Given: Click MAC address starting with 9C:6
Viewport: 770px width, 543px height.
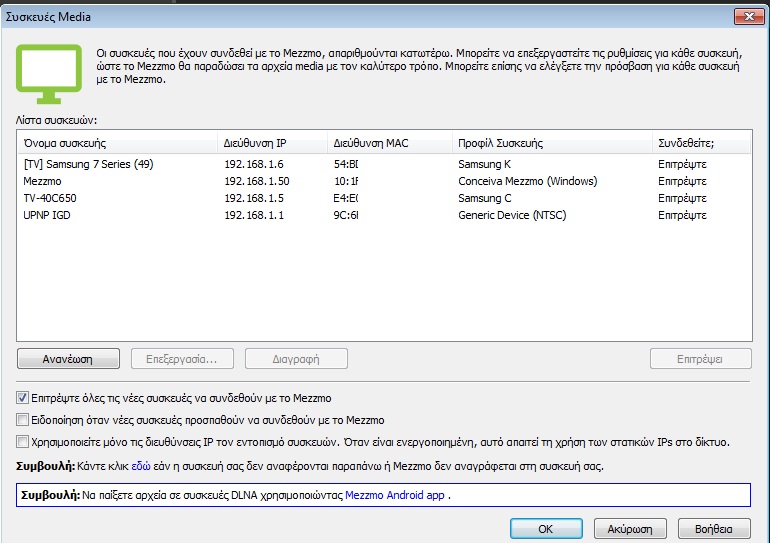Looking at the screenshot, I should point(346,215).
